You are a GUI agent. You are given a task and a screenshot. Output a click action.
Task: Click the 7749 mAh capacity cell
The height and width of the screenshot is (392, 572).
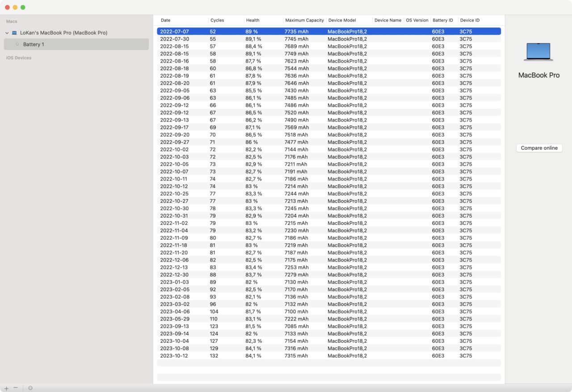[x=297, y=54]
